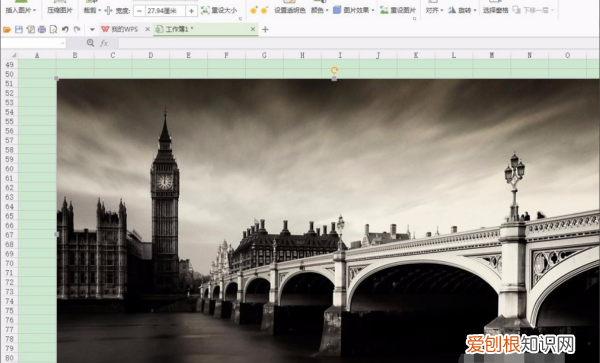
Task: Open the picture format dialog launcher
Action: pyautogui.click(x=414, y=18)
